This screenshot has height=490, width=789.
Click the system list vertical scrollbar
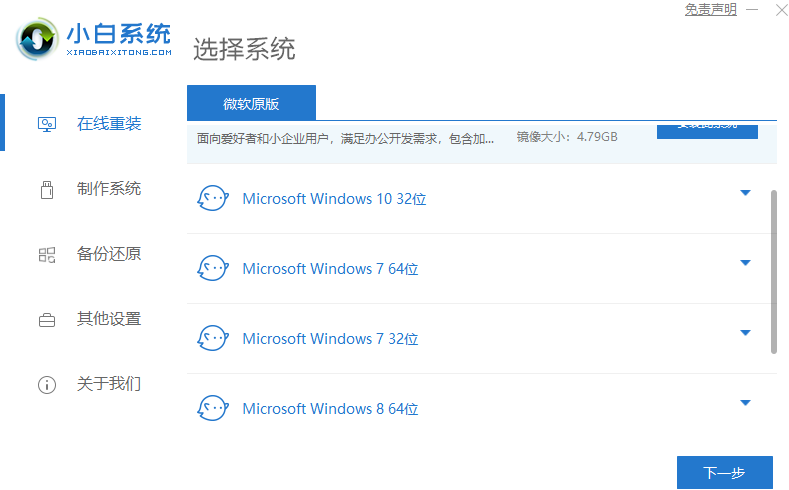(x=773, y=270)
